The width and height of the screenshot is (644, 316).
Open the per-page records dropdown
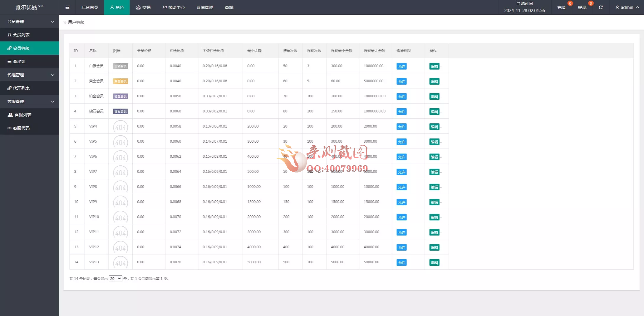pos(115,279)
